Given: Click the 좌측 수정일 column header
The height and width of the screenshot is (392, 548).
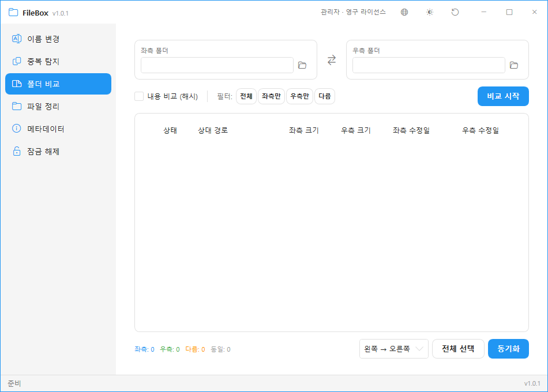Looking at the screenshot, I should click(411, 130).
